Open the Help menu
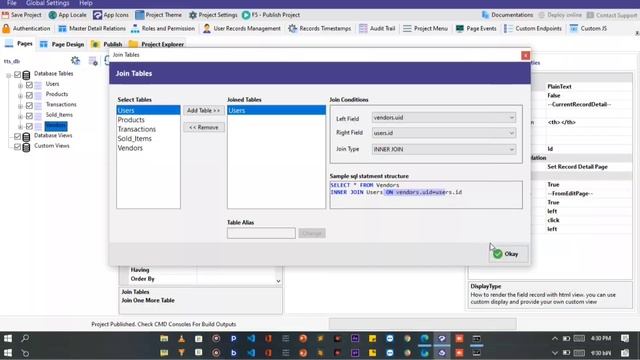The image size is (640, 360). tap(86, 3)
